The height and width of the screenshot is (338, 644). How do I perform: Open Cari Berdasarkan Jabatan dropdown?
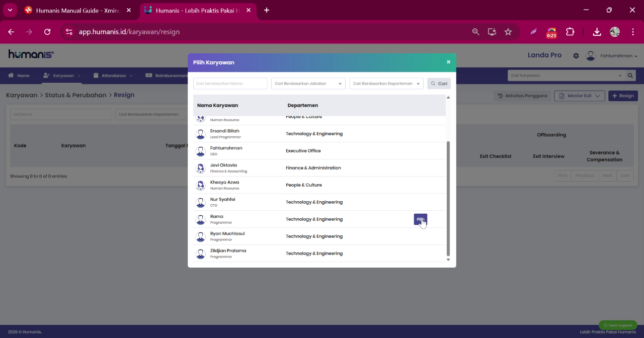[x=308, y=83]
